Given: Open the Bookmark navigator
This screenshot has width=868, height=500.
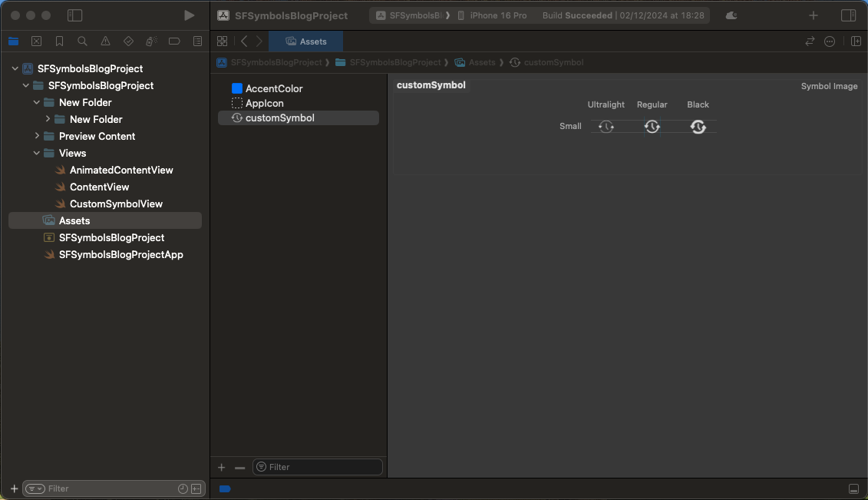Looking at the screenshot, I should click(59, 41).
